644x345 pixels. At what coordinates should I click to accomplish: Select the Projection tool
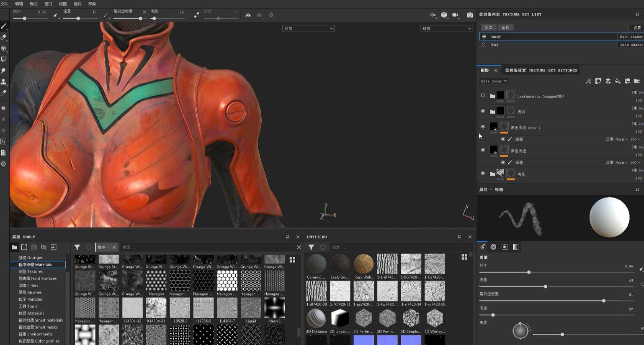click(4, 49)
